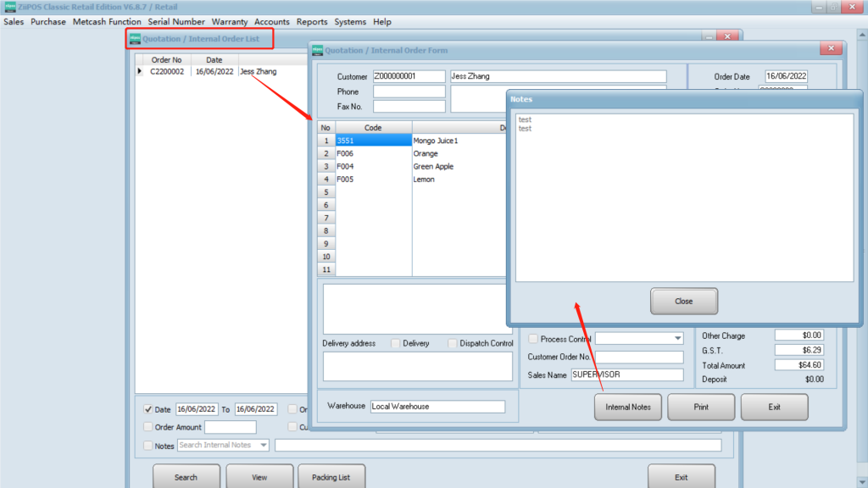The height and width of the screenshot is (488, 868).
Task: Click the Quotation / Internal Order List window icon
Action: click(135, 39)
